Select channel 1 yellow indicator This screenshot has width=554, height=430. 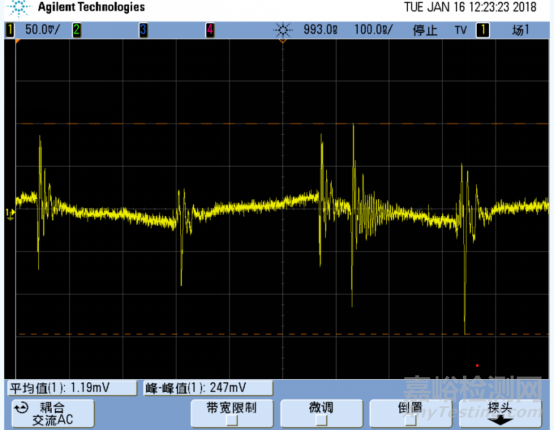(10, 30)
